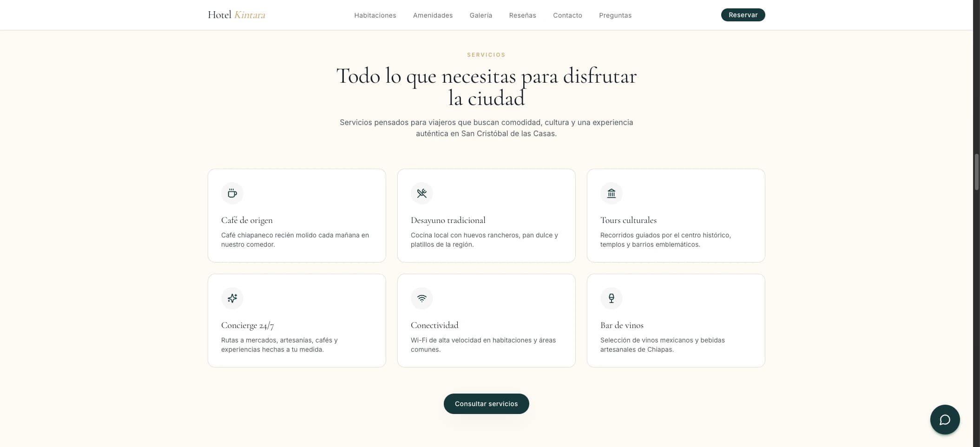Viewport: 980px width, 447px height.
Task: Select Preguntas in the top menu
Action: click(x=615, y=15)
